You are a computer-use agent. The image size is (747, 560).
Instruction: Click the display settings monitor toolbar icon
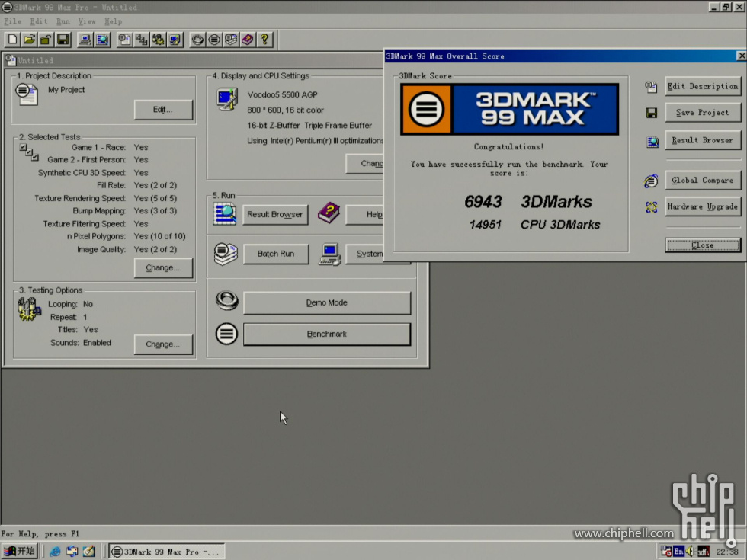(x=175, y=40)
